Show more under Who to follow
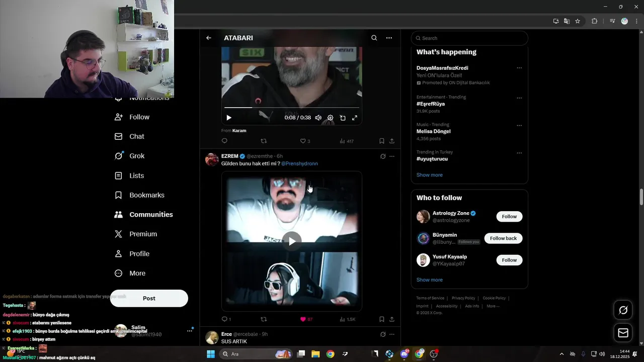This screenshot has width=644, height=362. coord(430,280)
